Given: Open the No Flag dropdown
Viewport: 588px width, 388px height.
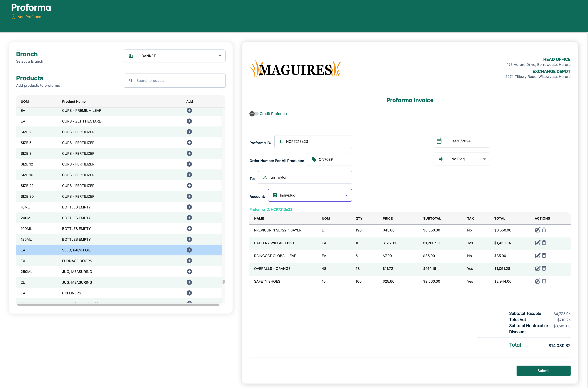Looking at the screenshot, I should (x=462, y=159).
